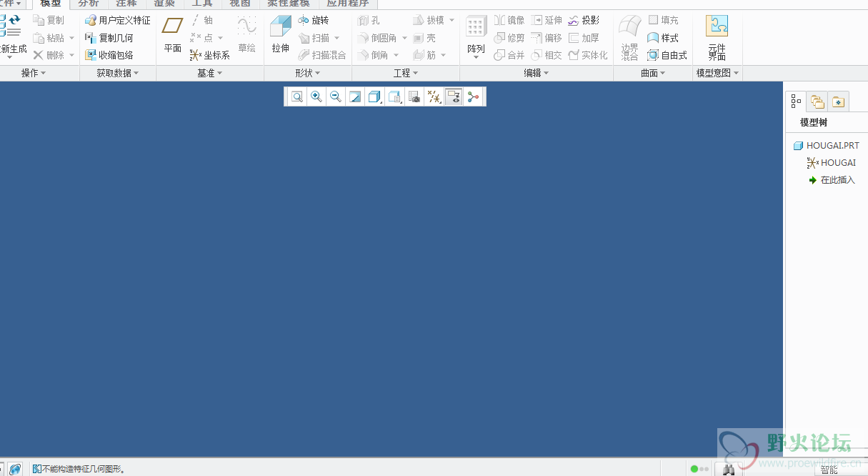Click the Offset (偏移) tool
This screenshot has height=476, width=868.
547,38
